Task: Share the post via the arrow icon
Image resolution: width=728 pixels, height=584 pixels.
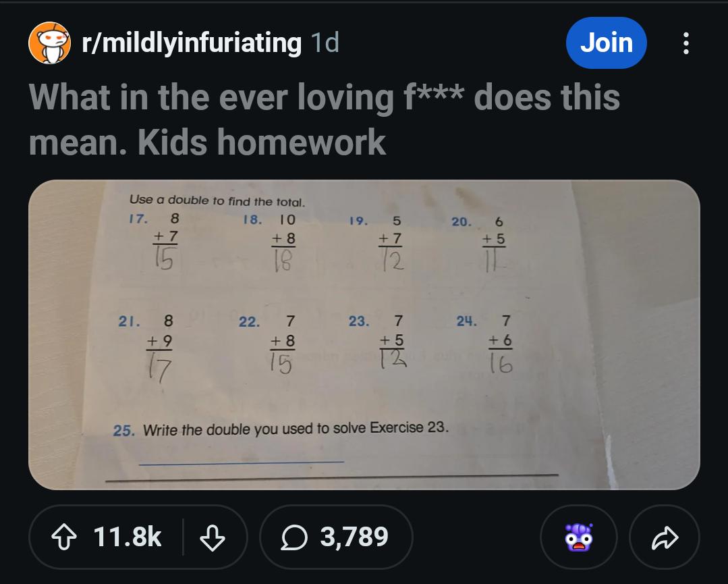Action: [664, 537]
